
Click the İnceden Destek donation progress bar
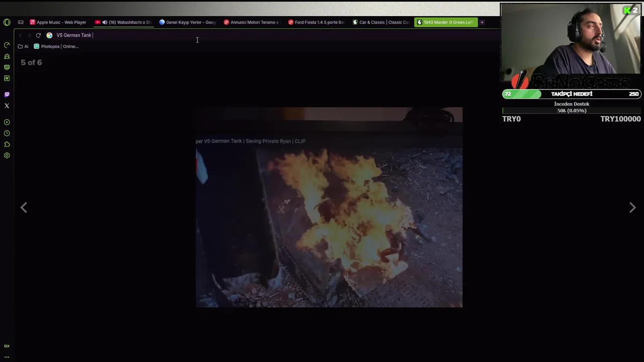[x=572, y=111]
